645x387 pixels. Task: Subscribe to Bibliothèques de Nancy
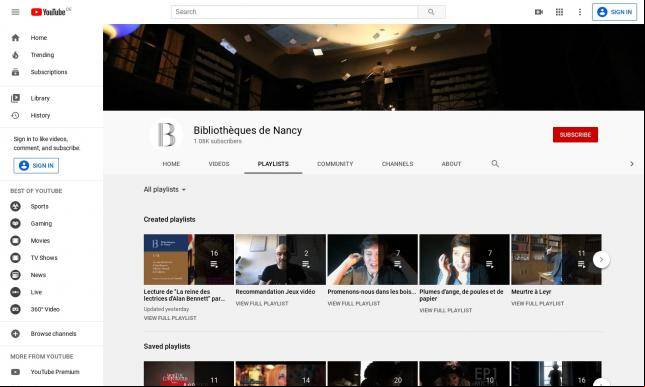click(575, 134)
